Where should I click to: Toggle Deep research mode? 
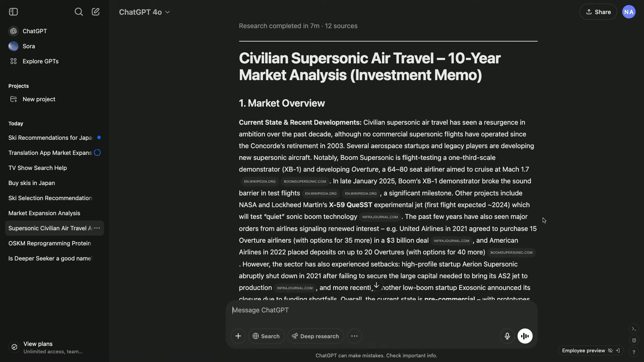(315, 336)
